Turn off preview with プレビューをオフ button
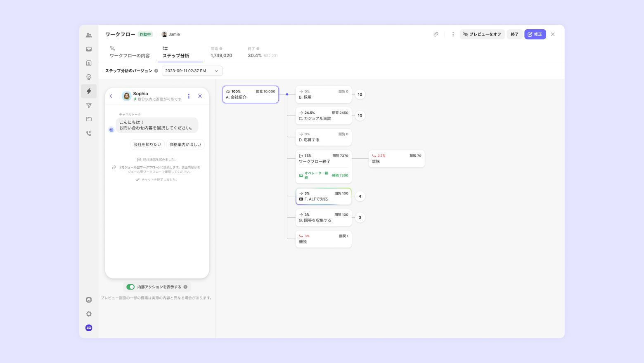 coord(482,34)
